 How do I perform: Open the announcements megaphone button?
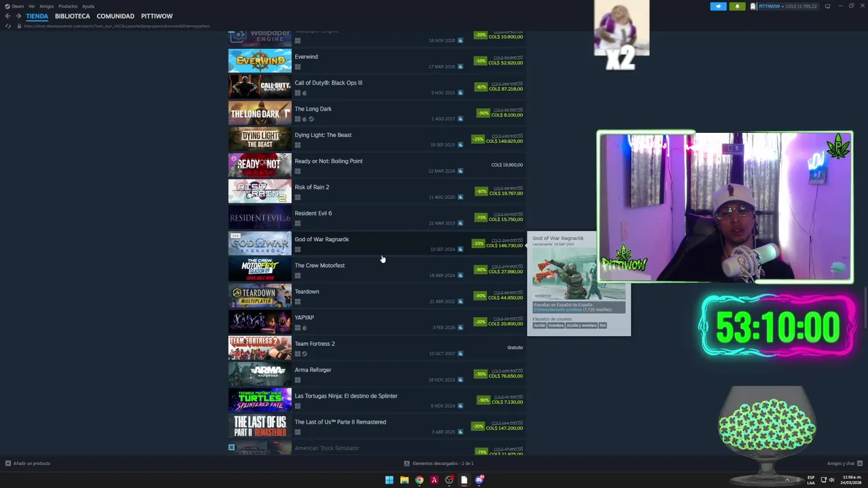point(718,6)
